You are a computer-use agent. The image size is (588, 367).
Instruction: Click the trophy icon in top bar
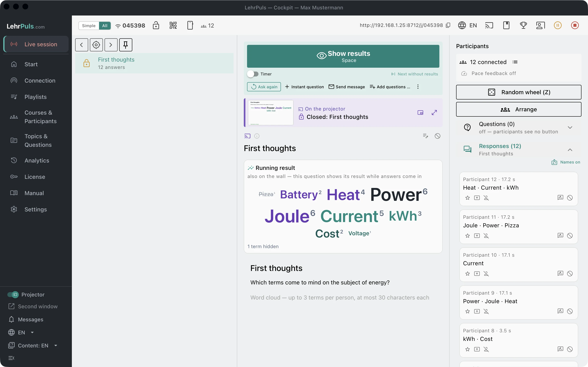coord(523,25)
